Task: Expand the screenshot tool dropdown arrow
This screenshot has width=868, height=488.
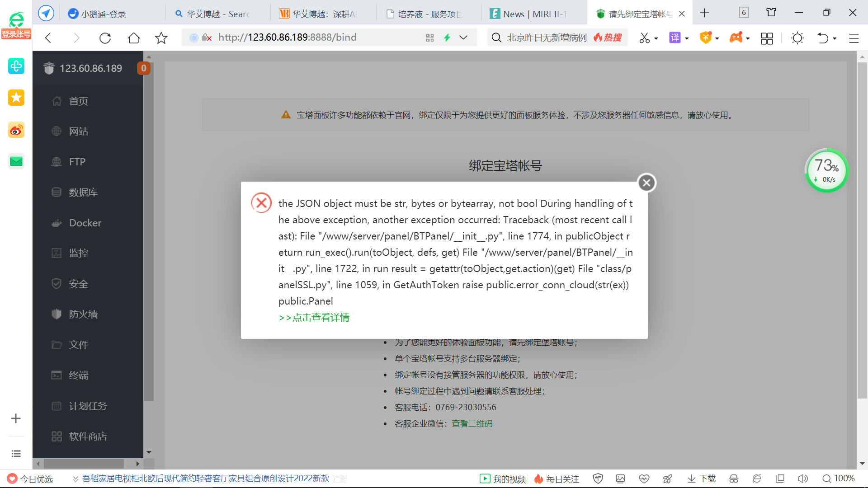Action: (656, 38)
